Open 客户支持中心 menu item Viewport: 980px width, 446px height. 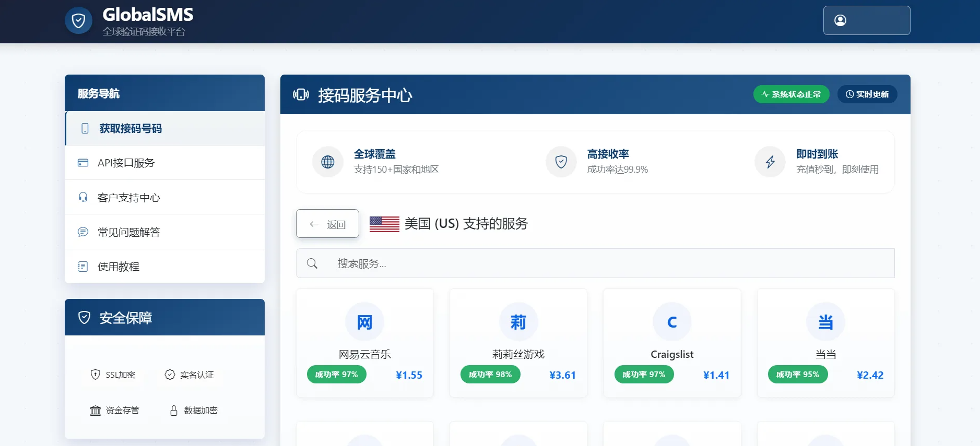[165, 197]
